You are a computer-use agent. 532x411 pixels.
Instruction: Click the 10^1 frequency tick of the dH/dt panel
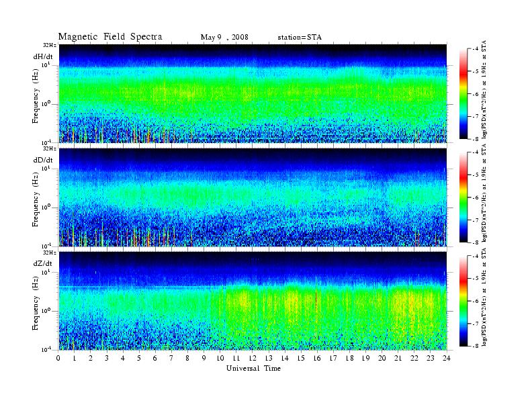46,64
